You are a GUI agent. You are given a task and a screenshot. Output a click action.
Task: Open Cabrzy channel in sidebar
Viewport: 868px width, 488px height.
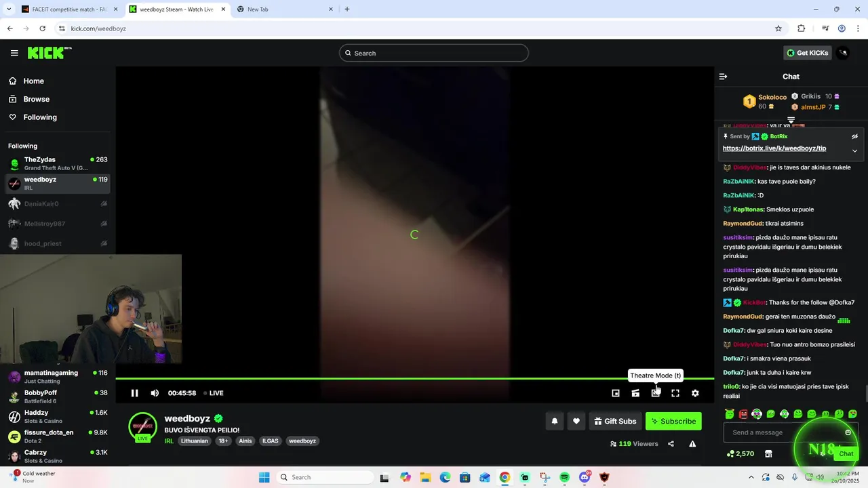[x=58, y=456]
